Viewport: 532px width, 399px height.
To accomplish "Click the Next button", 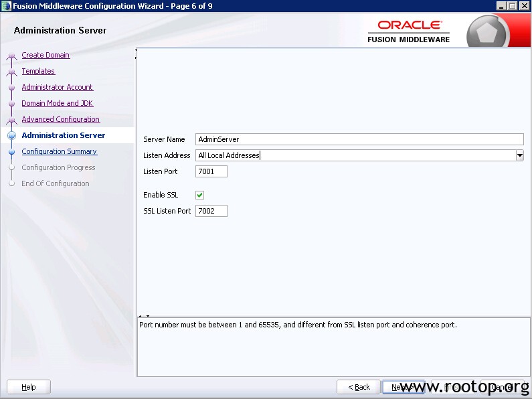I will coord(404,387).
